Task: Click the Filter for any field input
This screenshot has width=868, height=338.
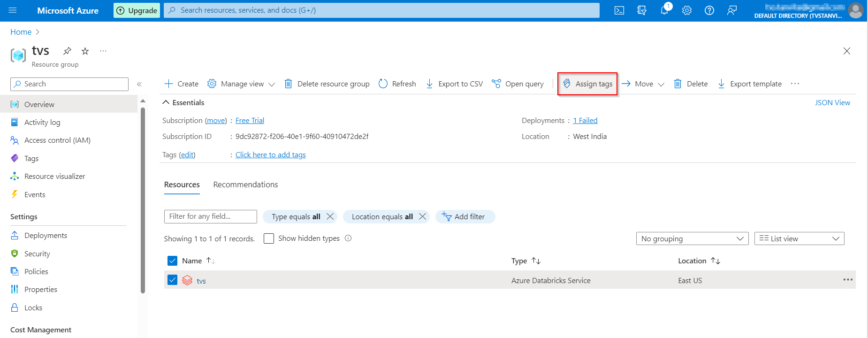Action: [x=210, y=216]
